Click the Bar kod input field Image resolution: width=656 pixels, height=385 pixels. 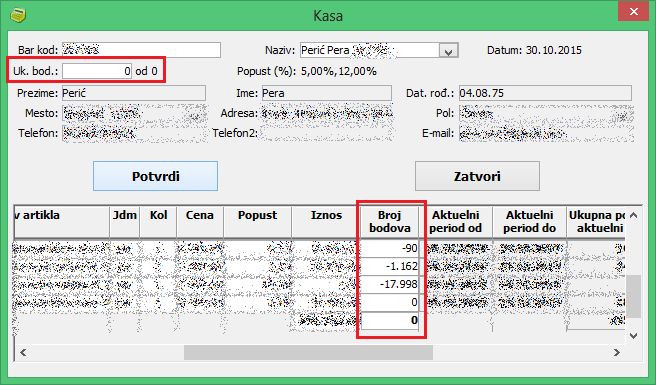pyautogui.click(x=141, y=50)
